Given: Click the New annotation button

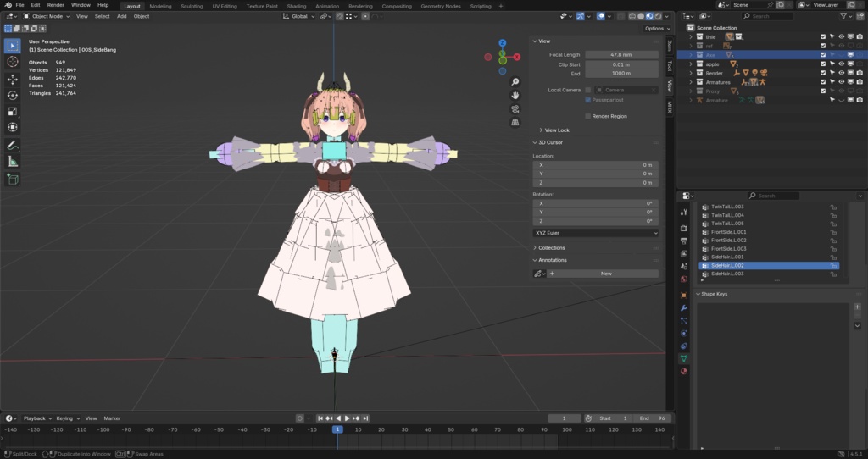Looking at the screenshot, I should pyautogui.click(x=606, y=274).
